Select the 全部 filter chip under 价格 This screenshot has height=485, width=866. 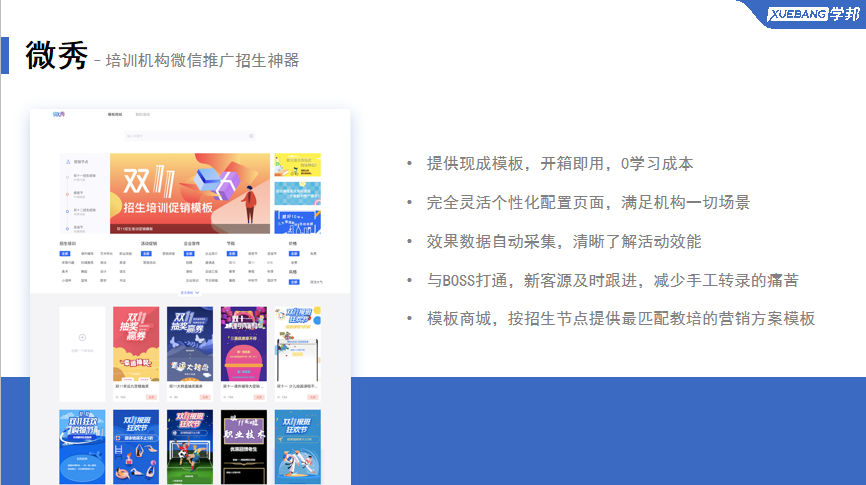point(294,254)
